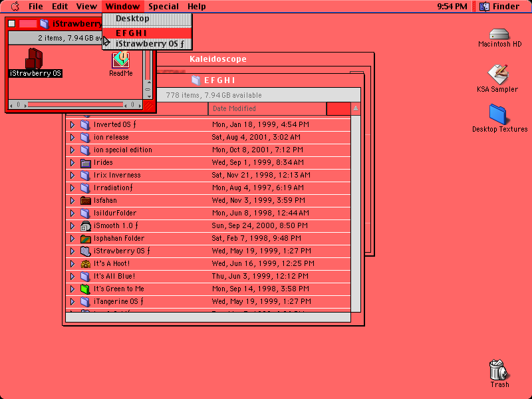Click the iSmooth 1.0 ƒ folder icon
This screenshot has height=399, width=532.
[x=86, y=225]
